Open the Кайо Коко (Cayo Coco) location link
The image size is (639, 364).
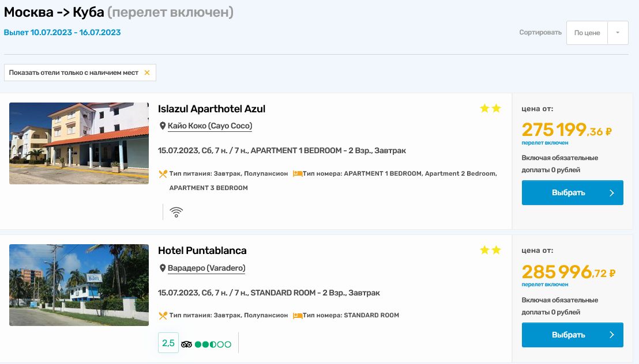210,126
